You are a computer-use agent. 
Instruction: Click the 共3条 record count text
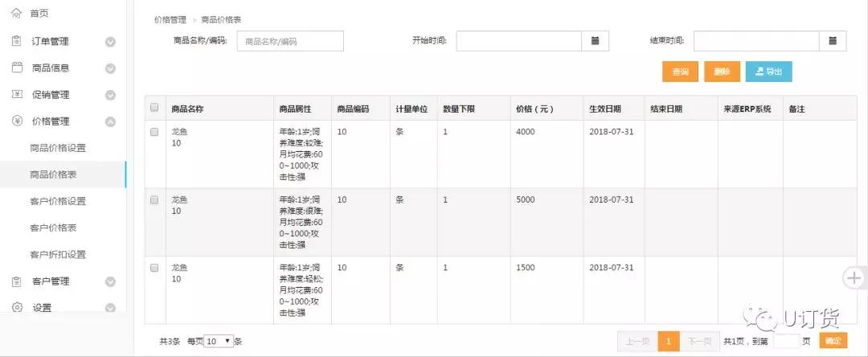[170, 342]
